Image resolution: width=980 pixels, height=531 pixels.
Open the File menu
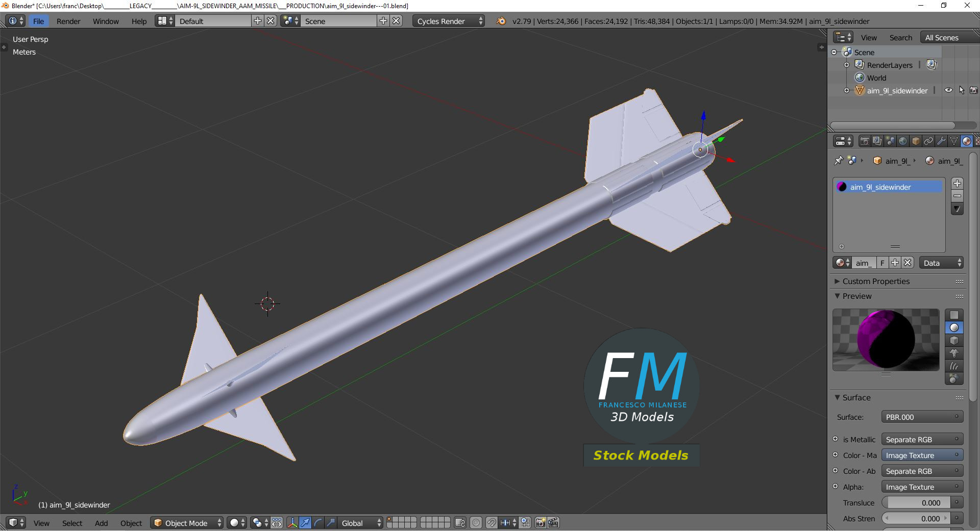click(38, 21)
